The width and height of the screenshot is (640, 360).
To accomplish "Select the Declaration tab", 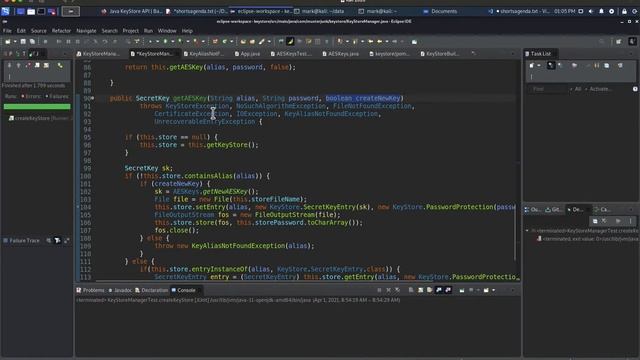I will (151, 290).
